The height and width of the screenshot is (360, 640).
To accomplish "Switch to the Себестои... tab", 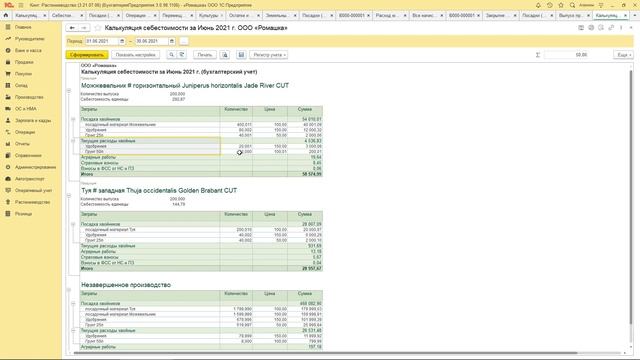I will (x=67, y=16).
